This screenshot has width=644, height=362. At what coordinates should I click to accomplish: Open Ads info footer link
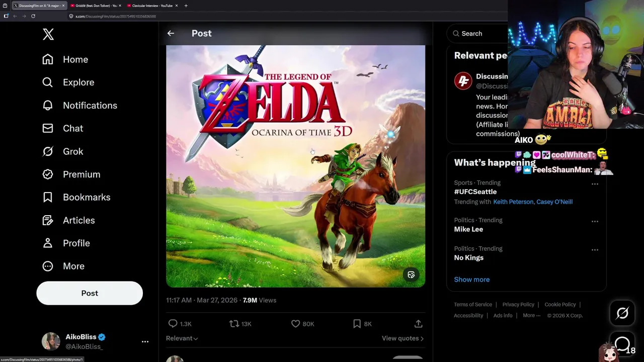click(x=503, y=315)
